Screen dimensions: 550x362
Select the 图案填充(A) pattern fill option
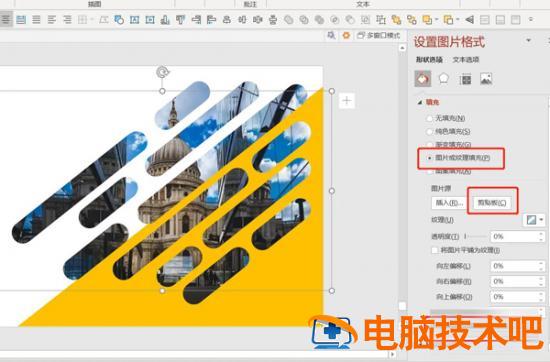[448, 171]
